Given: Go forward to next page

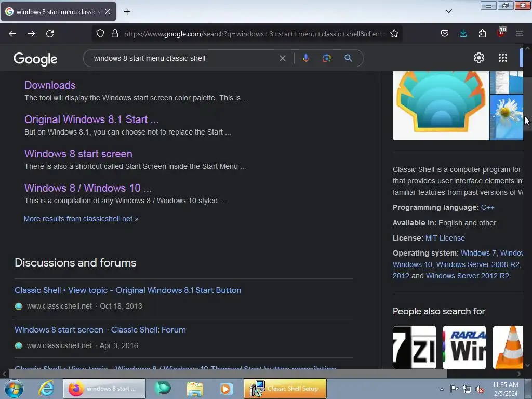Looking at the screenshot, I should coord(31,34).
